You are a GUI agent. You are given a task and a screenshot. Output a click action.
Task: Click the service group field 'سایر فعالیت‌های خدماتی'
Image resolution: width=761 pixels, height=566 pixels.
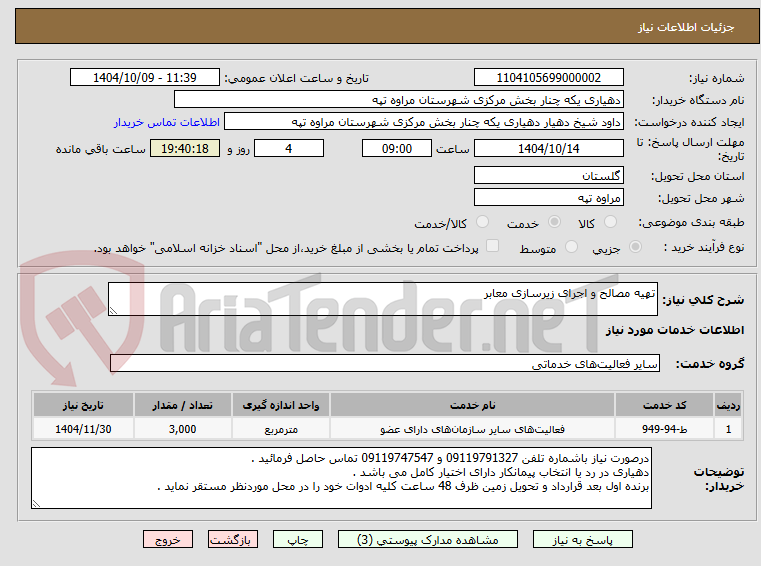[385, 363]
